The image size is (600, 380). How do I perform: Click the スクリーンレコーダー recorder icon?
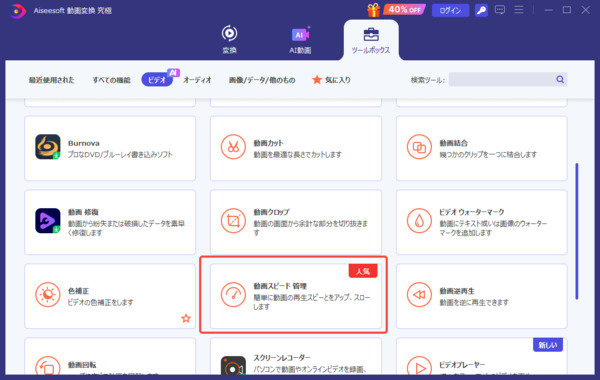point(233,365)
